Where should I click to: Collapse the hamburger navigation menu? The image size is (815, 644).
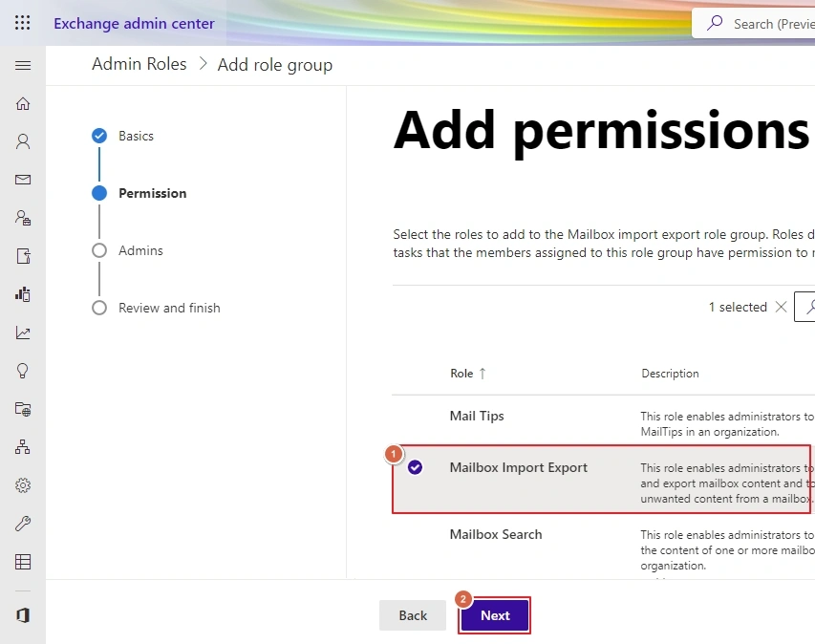(23, 66)
